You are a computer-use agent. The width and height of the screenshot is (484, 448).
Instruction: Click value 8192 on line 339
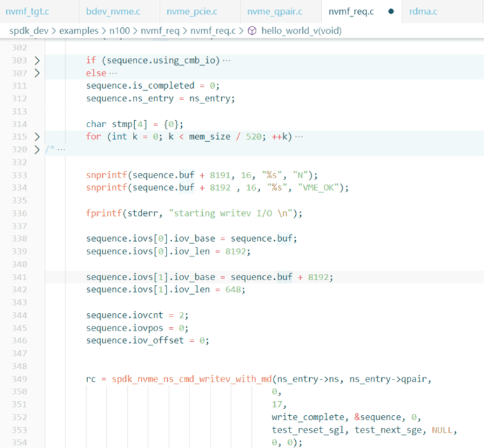236,252
